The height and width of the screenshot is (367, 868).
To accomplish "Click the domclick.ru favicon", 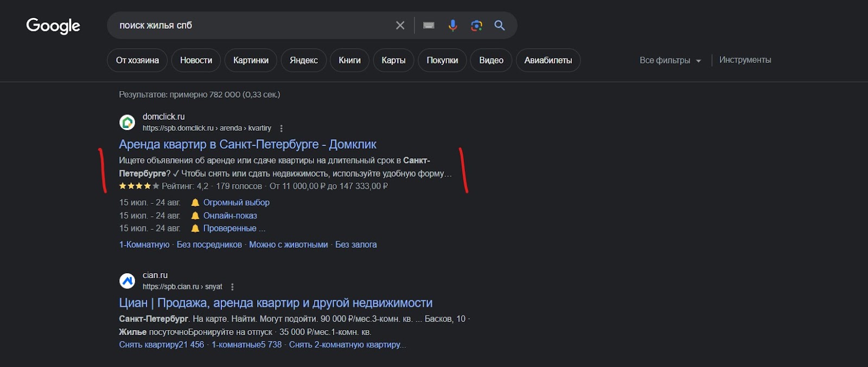I will click(127, 122).
